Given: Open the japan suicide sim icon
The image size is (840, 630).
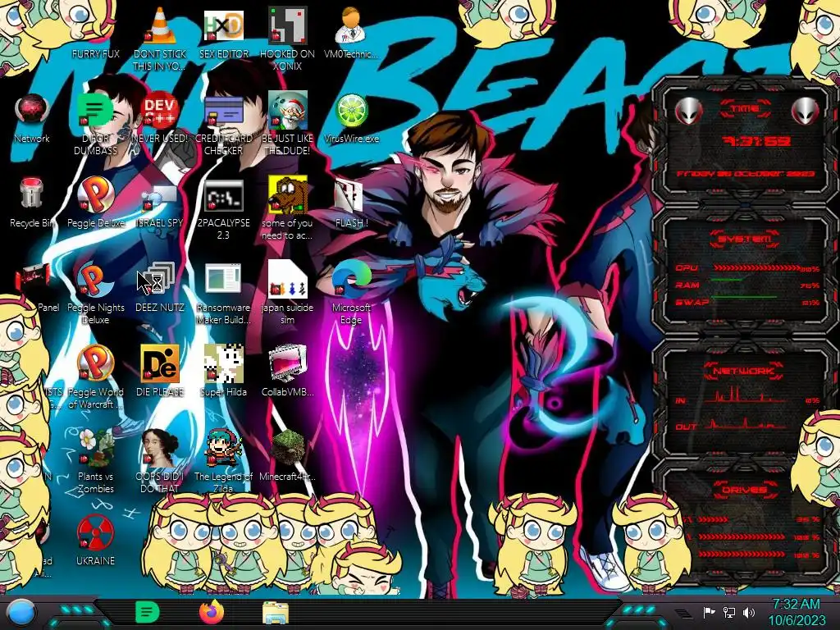Looking at the screenshot, I should point(288,280).
